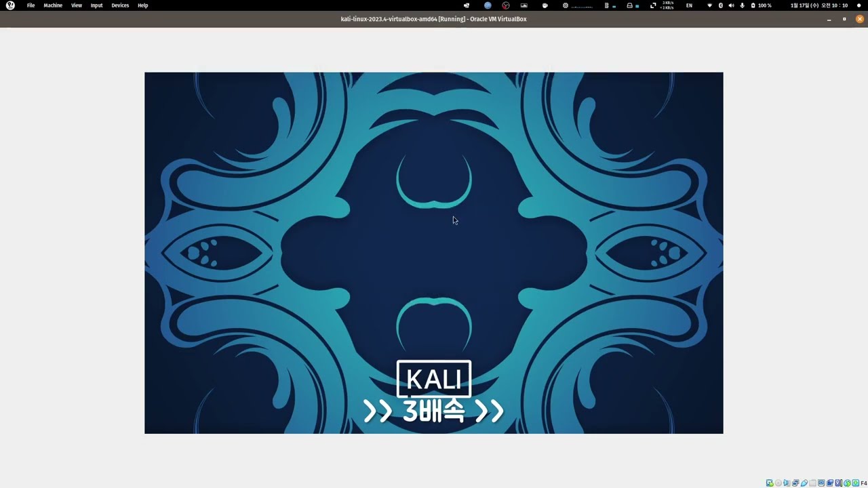This screenshot has width=868, height=488.
Task: Click the CPU virtualization status indicator
Action: click(838, 483)
